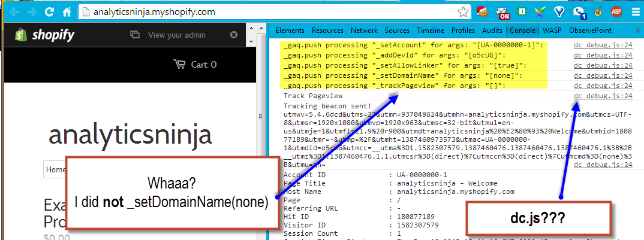Open dc_debug.js:24 link on _setDomainName row
Screen dimensions: 644x240
coord(603,75)
